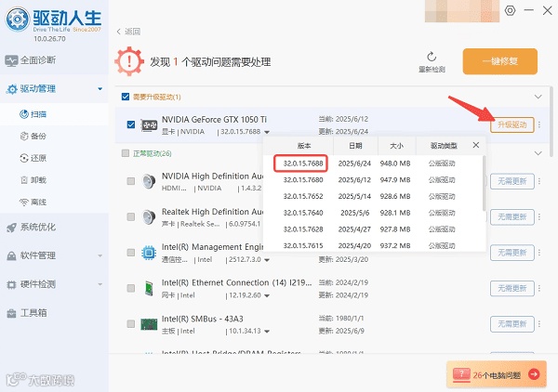
Task: Open more options for Intel SMBus row
Action: (539, 324)
